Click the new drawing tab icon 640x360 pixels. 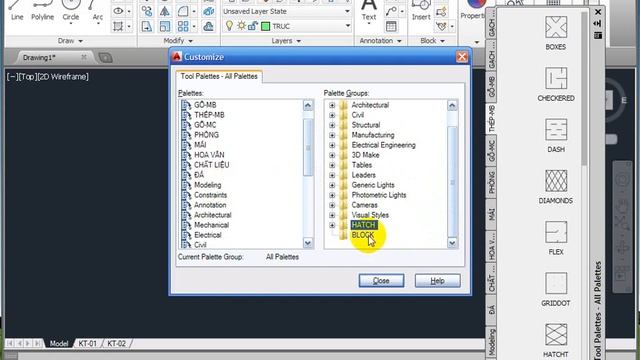105,58
